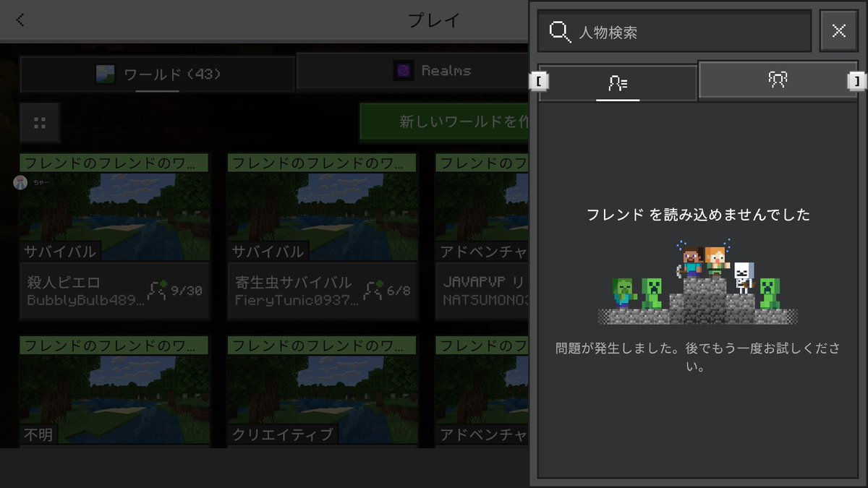Image resolution: width=868 pixels, height=488 pixels.
Task: Click the クリエイティブ mode label
Action: point(283,435)
